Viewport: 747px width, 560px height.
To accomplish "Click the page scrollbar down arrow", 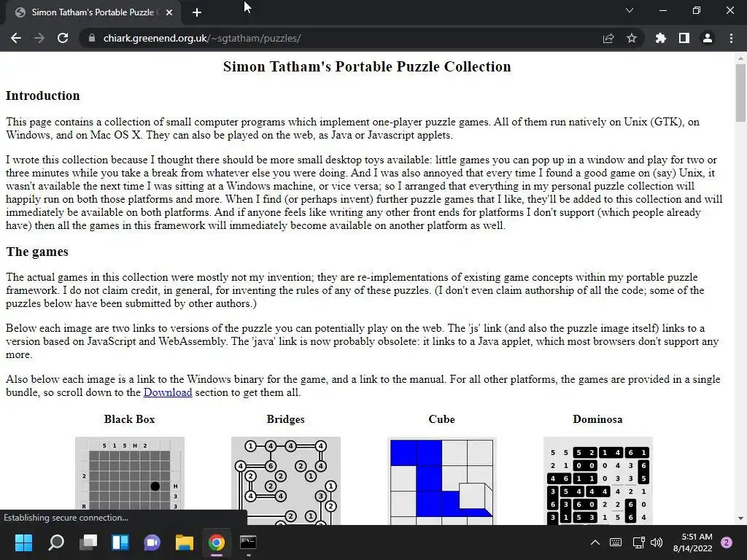I will coord(740,518).
